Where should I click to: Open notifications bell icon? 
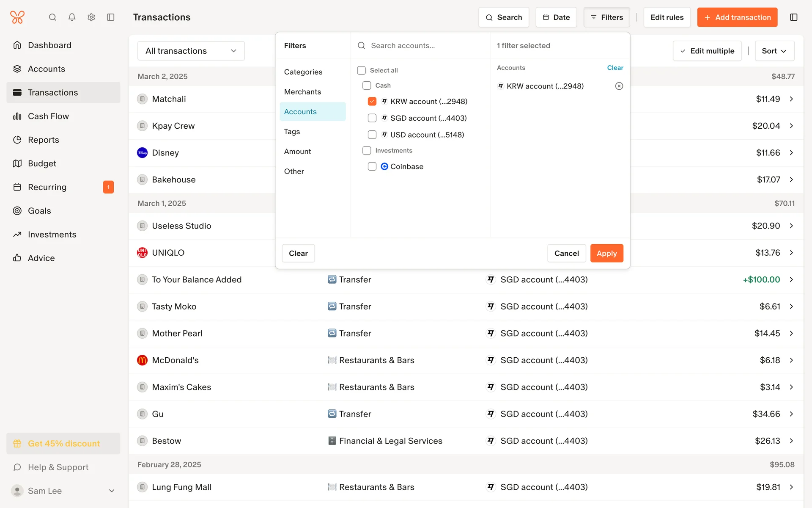click(x=72, y=17)
